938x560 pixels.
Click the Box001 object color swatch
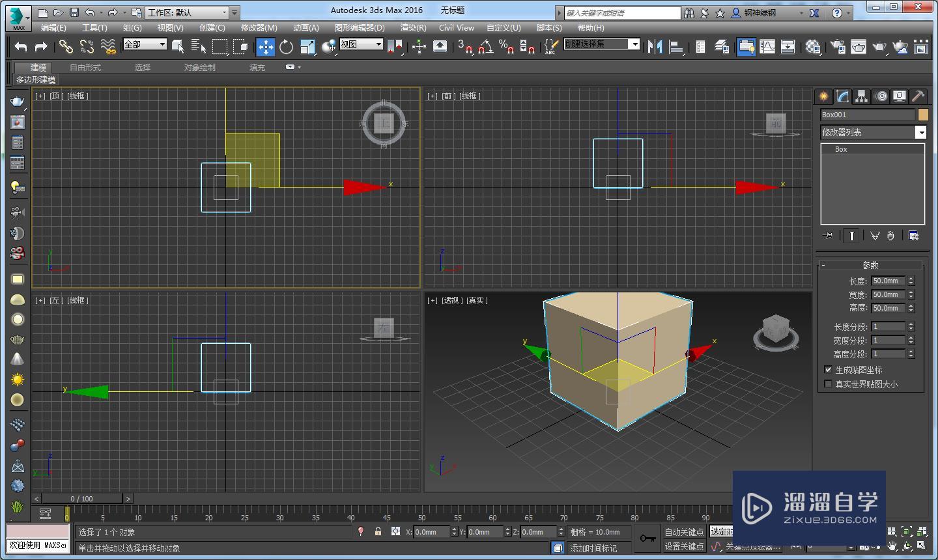coord(923,115)
